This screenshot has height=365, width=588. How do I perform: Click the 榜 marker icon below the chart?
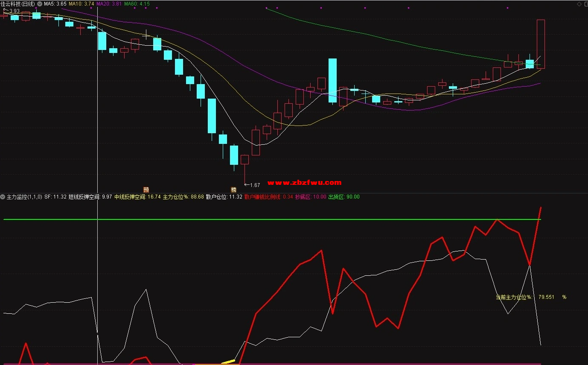point(233,190)
